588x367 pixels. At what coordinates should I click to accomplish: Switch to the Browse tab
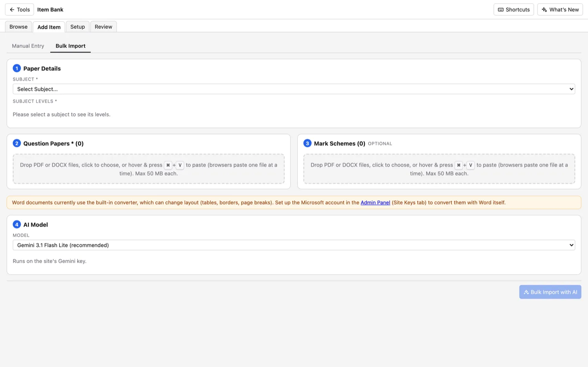(18, 27)
